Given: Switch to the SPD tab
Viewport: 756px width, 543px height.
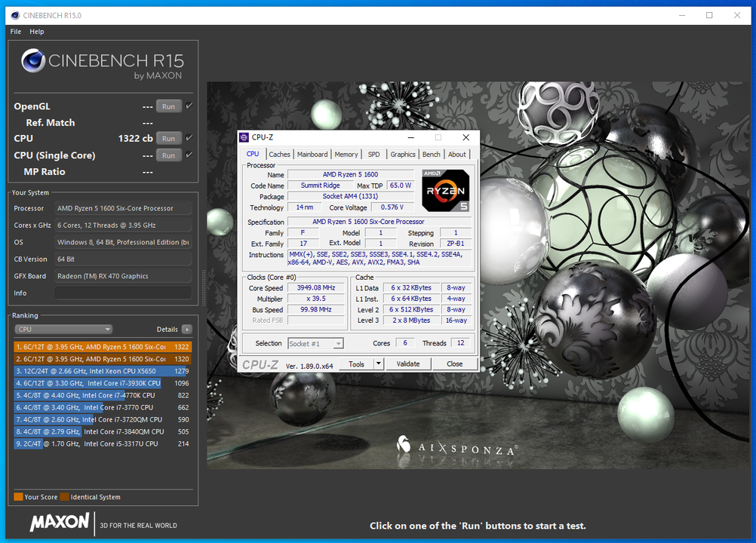Looking at the screenshot, I should pos(373,154).
